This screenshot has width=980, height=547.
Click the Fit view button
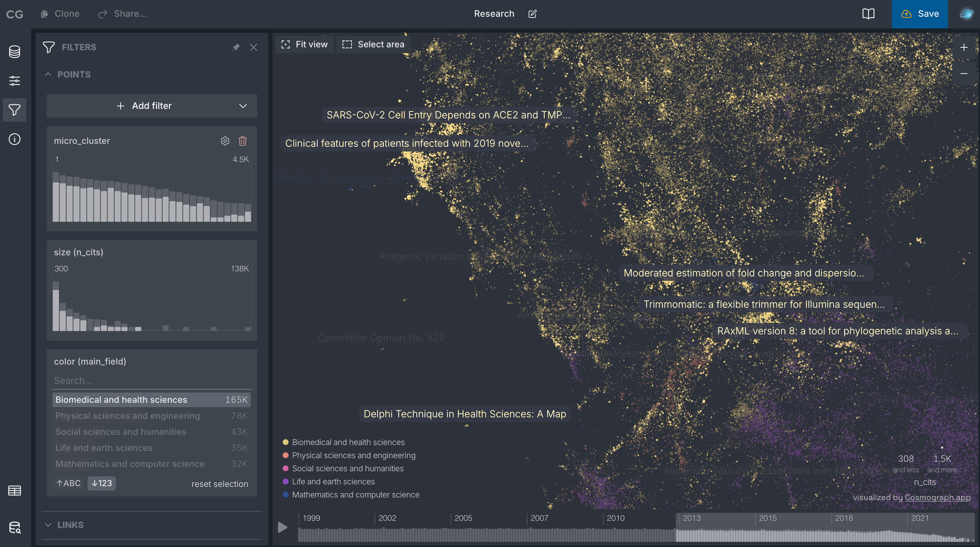click(304, 44)
